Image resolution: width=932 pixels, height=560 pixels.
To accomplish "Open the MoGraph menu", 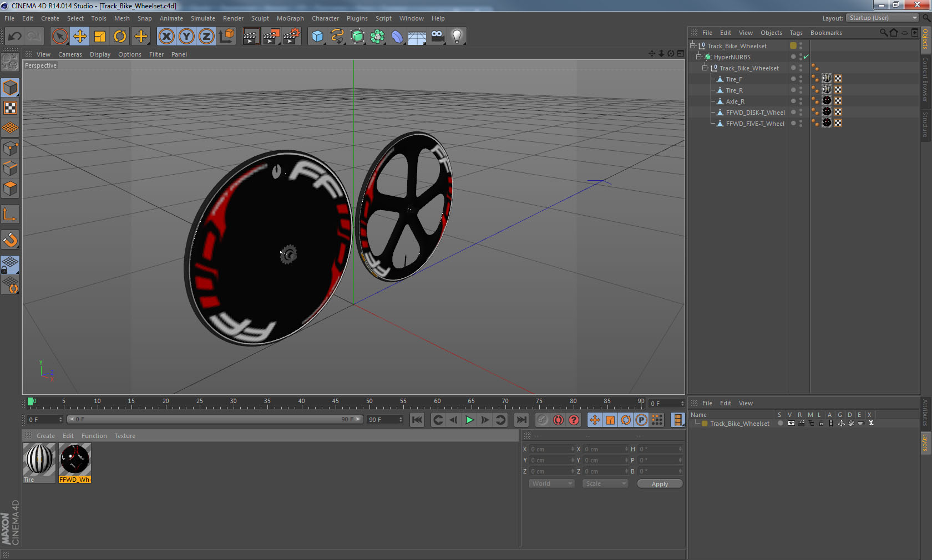I will click(290, 18).
